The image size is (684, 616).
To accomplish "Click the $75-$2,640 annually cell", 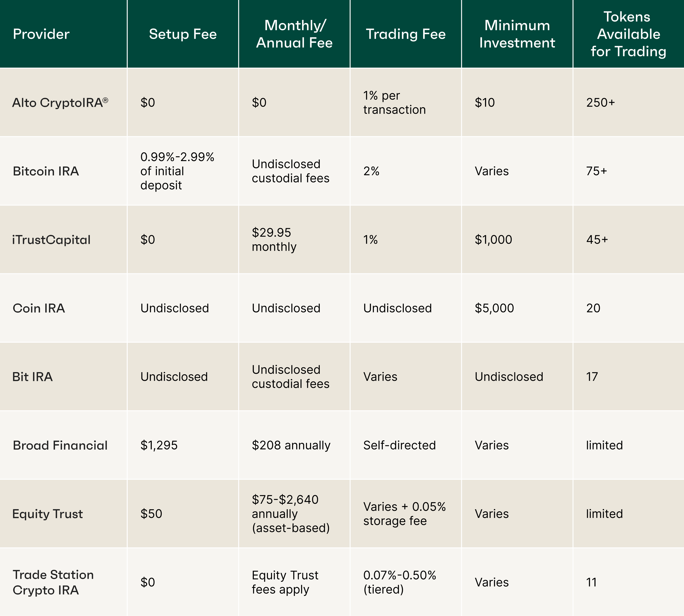I will [290, 514].
